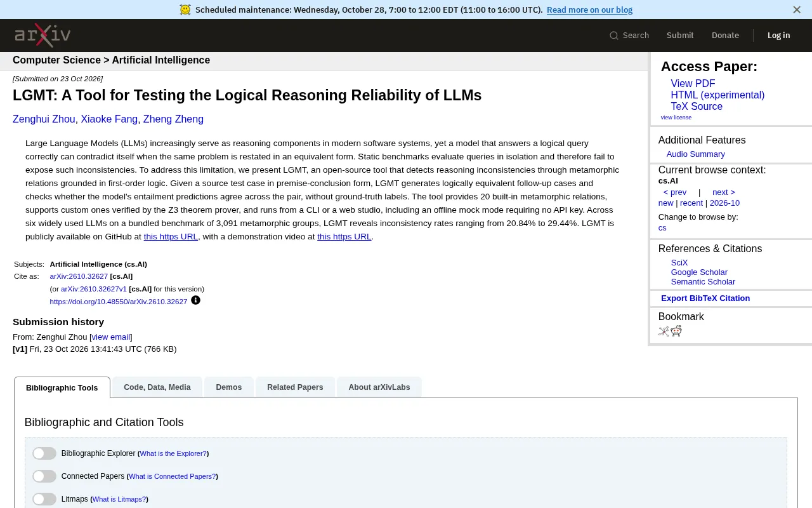The width and height of the screenshot is (812, 508).
Task: Click Export BibTeX Citation
Action: click(705, 298)
